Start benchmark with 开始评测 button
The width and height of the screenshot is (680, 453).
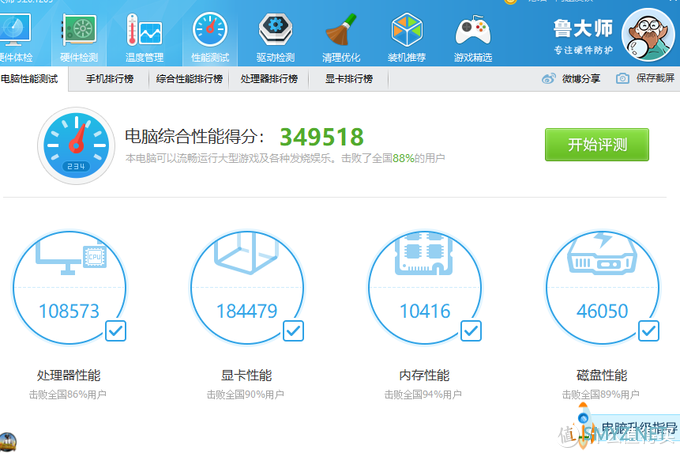tap(597, 144)
